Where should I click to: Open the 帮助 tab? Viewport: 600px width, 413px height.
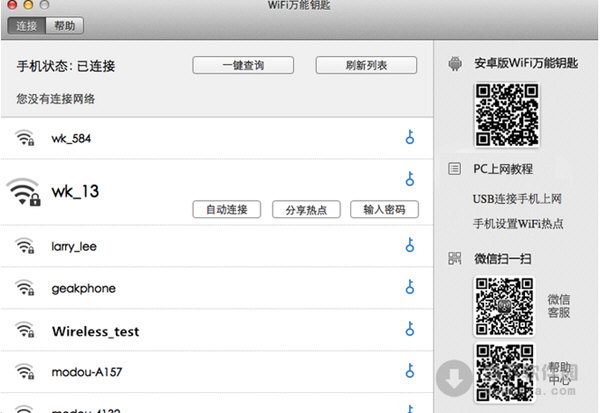coord(65,25)
